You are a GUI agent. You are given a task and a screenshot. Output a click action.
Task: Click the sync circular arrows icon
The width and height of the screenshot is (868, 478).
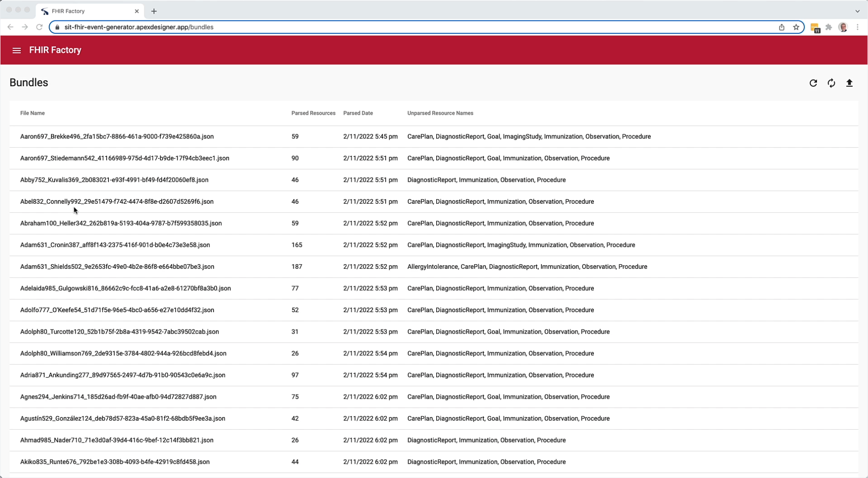[x=832, y=83]
